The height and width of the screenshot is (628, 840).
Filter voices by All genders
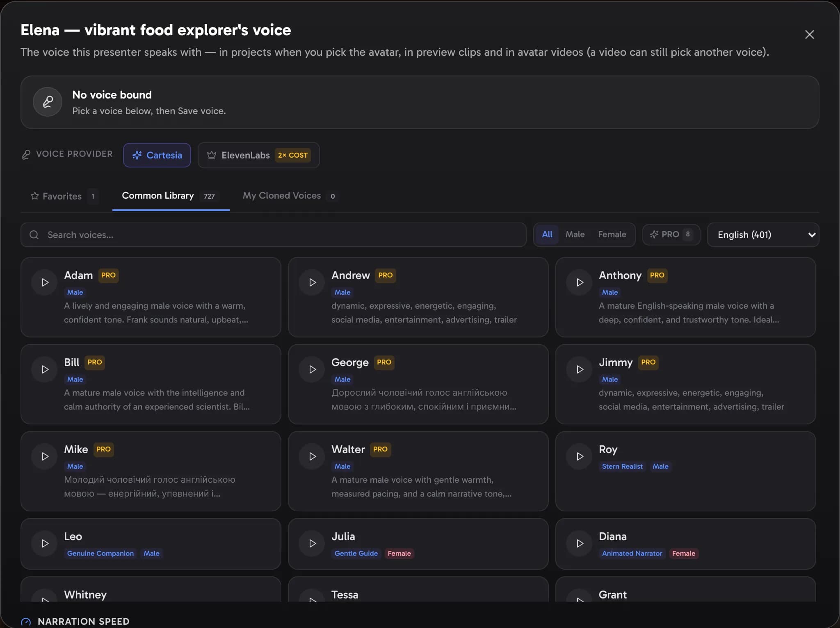point(547,234)
